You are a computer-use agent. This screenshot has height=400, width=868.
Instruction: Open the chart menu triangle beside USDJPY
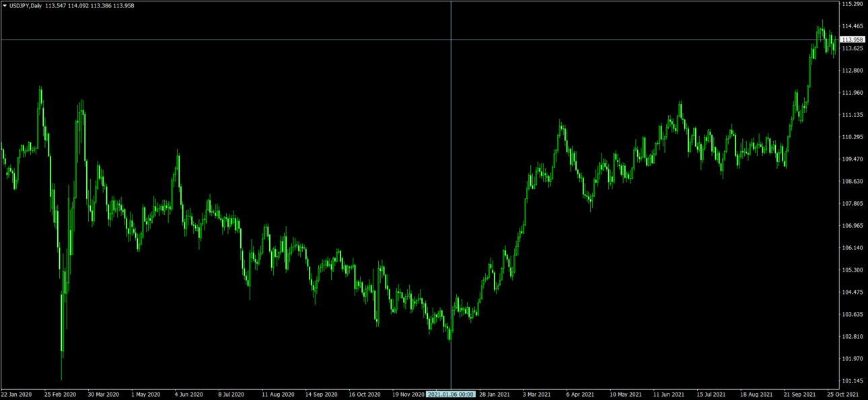click(x=5, y=6)
